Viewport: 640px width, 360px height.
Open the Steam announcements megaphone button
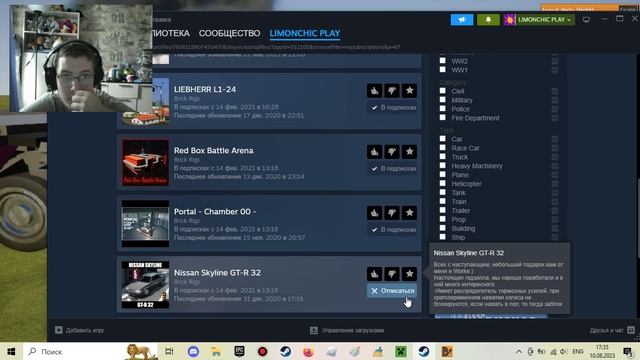tap(462, 20)
